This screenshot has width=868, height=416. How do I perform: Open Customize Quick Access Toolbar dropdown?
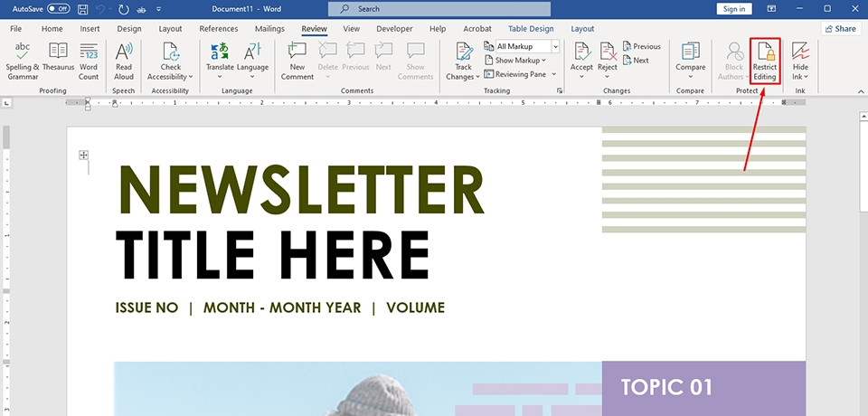(159, 9)
